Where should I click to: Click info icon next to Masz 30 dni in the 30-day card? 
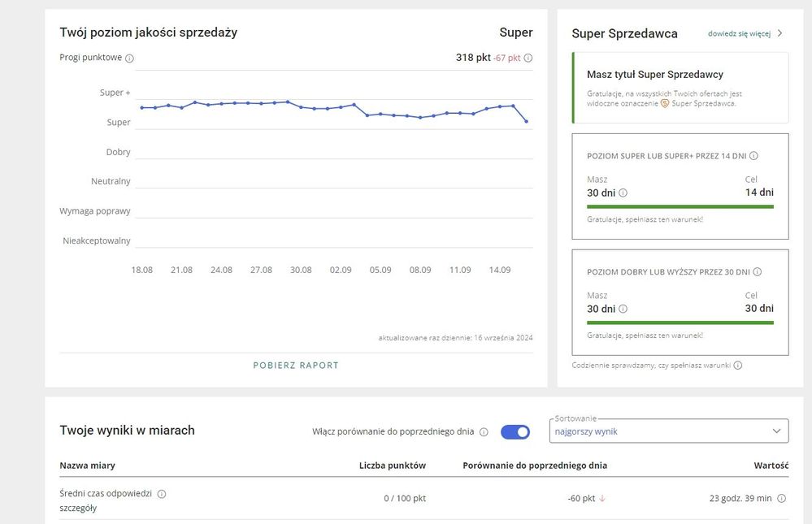point(623,309)
